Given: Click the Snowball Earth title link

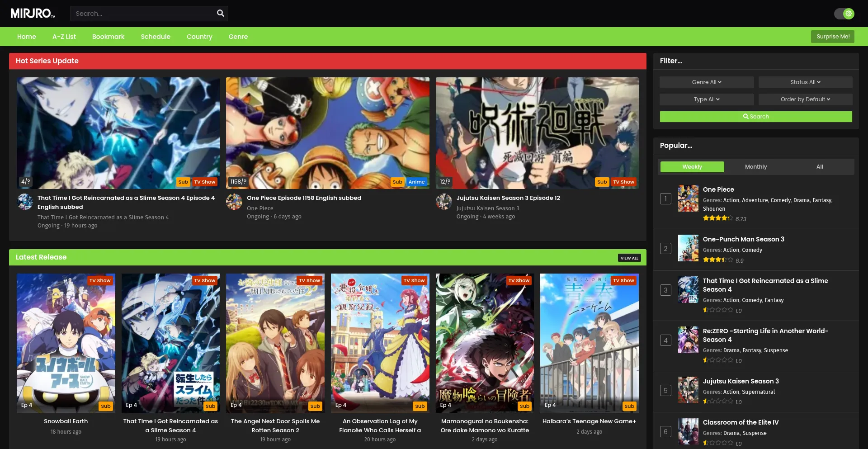Looking at the screenshot, I should point(66,421).
